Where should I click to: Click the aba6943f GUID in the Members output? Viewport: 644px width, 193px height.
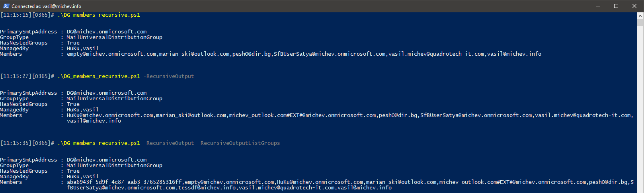(x=124, y=182)
